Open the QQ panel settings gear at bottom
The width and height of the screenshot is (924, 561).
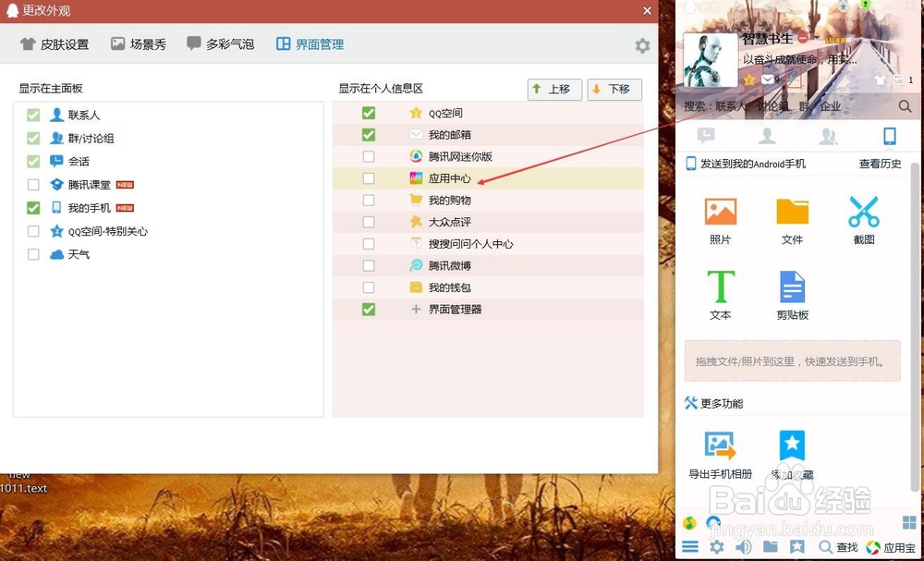coord(717,547)
